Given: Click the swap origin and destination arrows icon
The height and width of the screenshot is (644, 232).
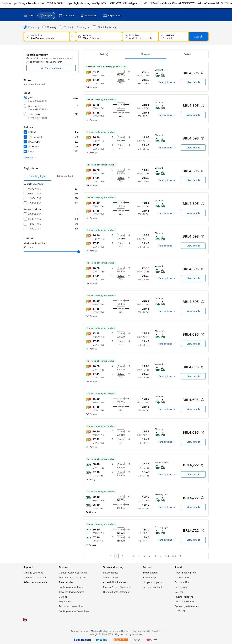Looking at the screenshot, I should pyautogui.click(x=73, y=36).
